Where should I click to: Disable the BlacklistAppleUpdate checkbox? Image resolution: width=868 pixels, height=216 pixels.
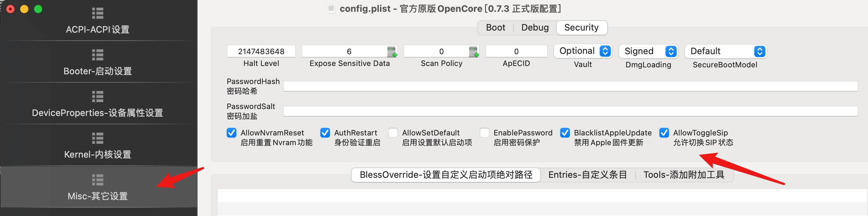565,133
